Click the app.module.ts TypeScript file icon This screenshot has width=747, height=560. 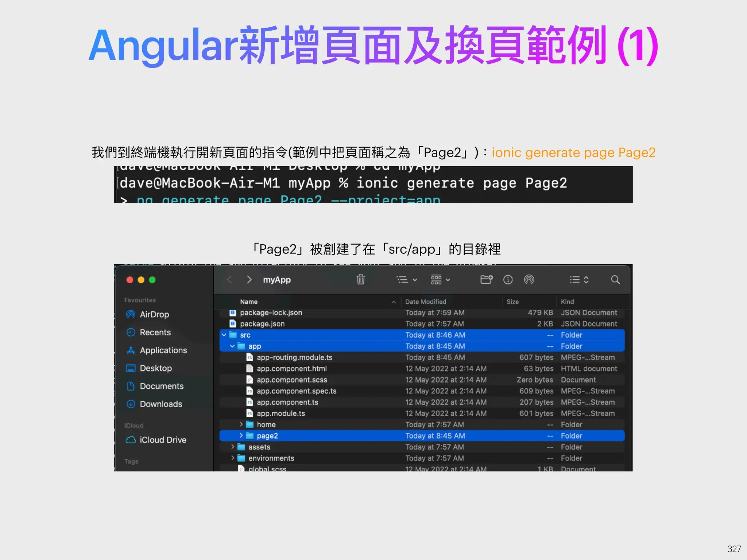point(249,413)
